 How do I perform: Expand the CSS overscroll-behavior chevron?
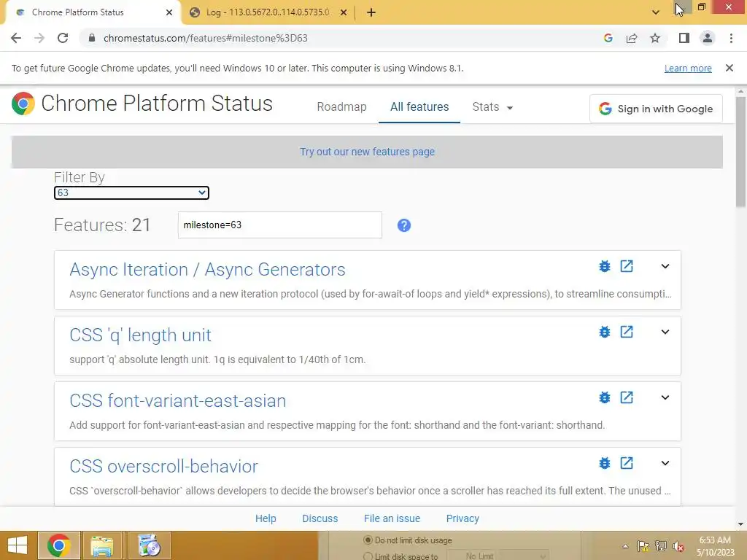pyautogui.click(x=665, y=463)
